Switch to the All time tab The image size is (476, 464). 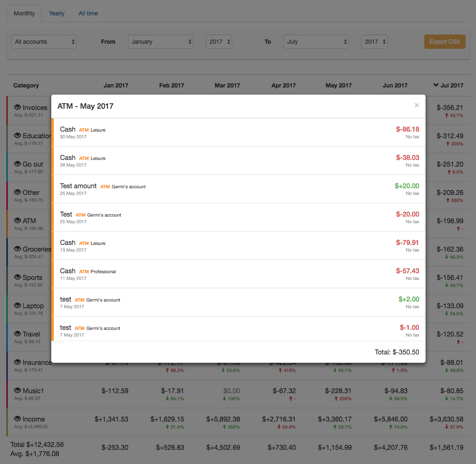(88, 13)
